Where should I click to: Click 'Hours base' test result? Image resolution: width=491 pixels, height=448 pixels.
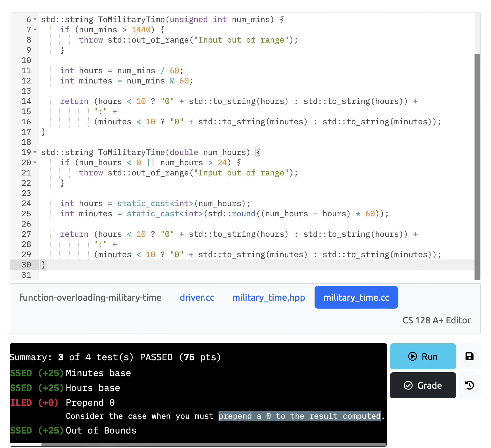tap(93, 388)
